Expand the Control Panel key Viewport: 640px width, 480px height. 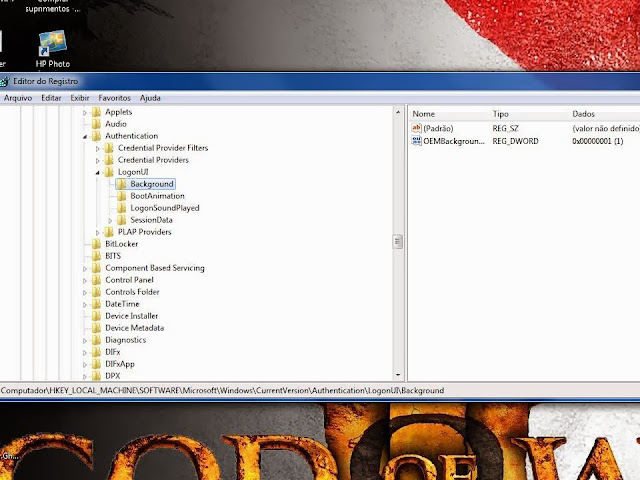pos(85,280)
